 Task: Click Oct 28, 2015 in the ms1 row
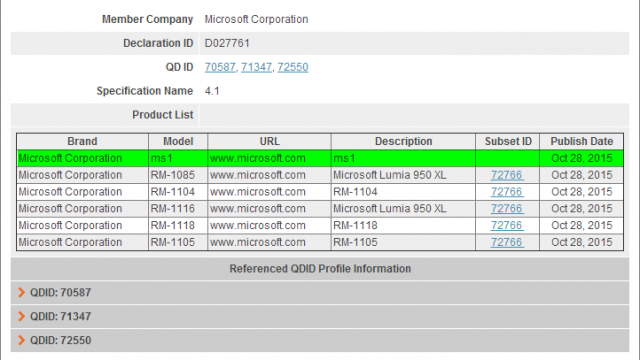(x=582, y=158)
